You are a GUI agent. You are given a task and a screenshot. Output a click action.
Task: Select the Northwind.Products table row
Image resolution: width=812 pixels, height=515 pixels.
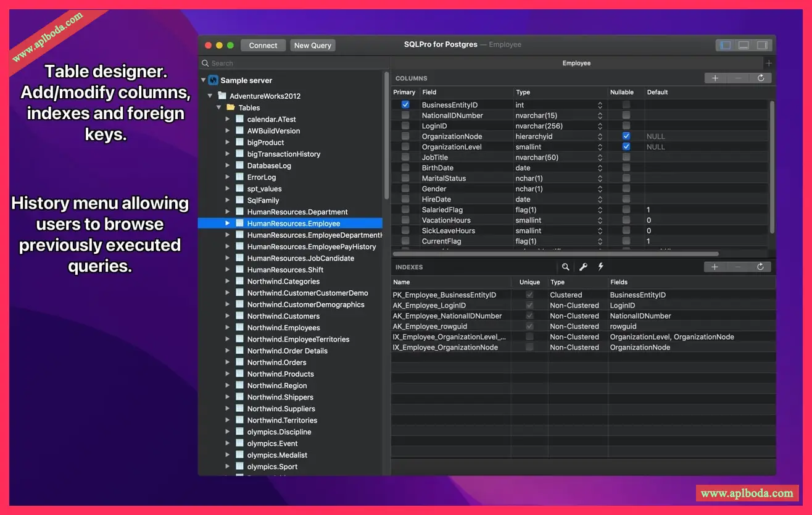click(x=290, y=374)
